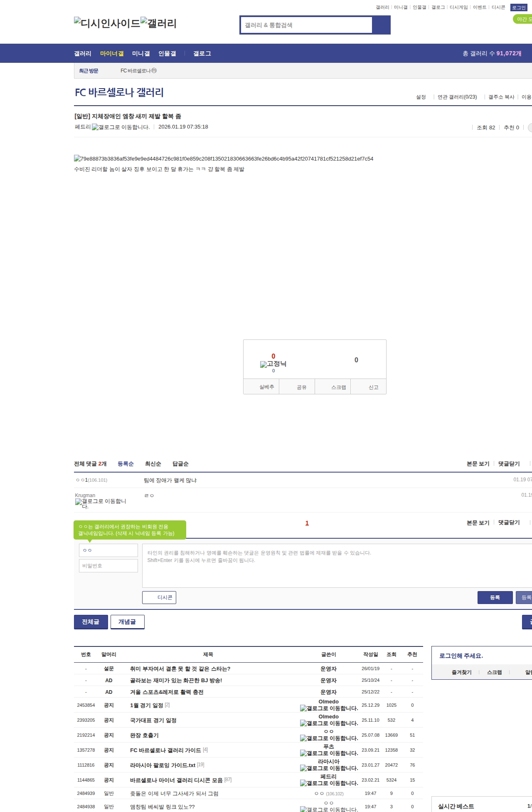Open the FC 바르셀로나 갤러리 가이드 post
The image size is (532, 812).
pyautogui.click(x=165, y=750)
